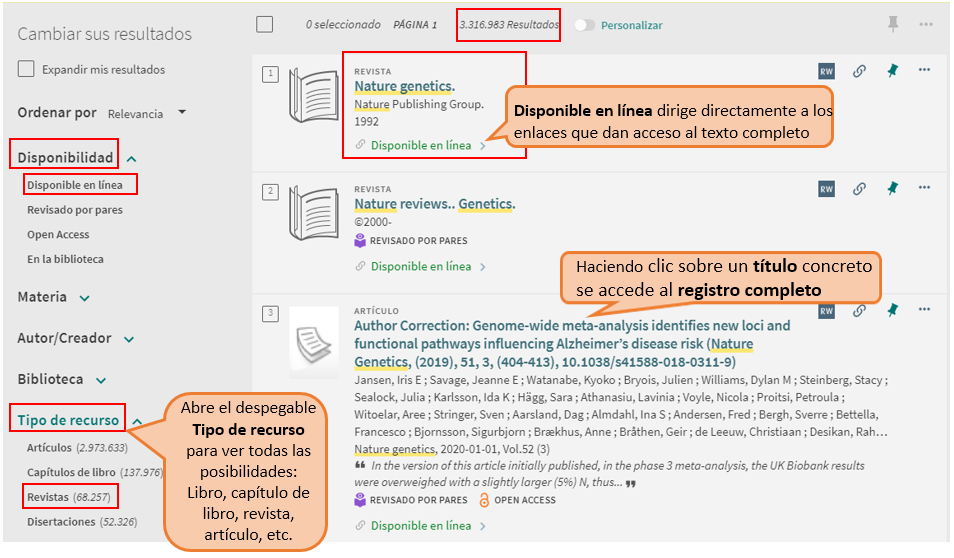Expand the Autor/Creador filter section

click(x=129, y=340)
